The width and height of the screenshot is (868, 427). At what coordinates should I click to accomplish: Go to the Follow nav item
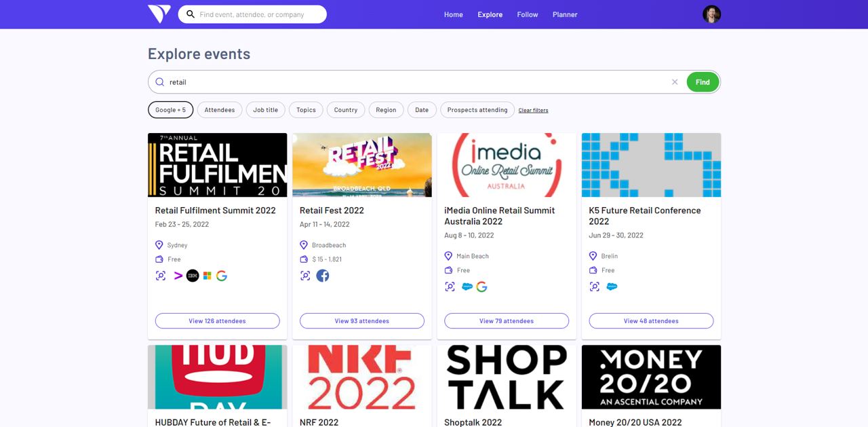pyautogui.click(x=528, y=14)
